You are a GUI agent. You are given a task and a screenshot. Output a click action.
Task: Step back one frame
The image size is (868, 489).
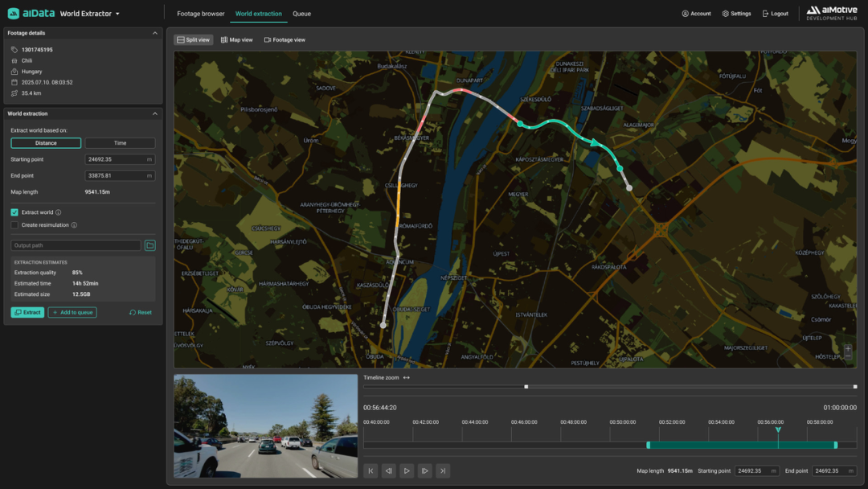389,471
